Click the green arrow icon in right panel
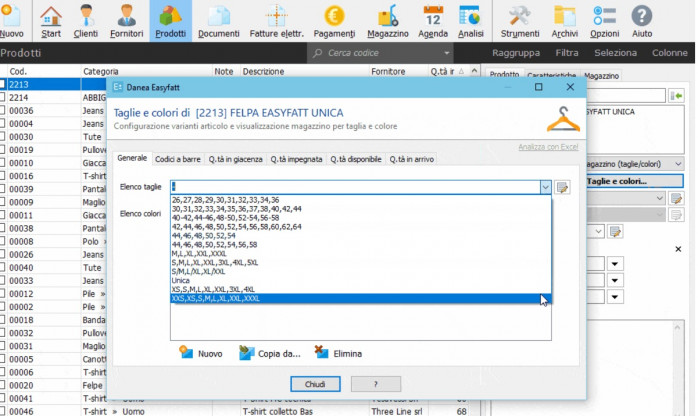 tap(676, 96)
